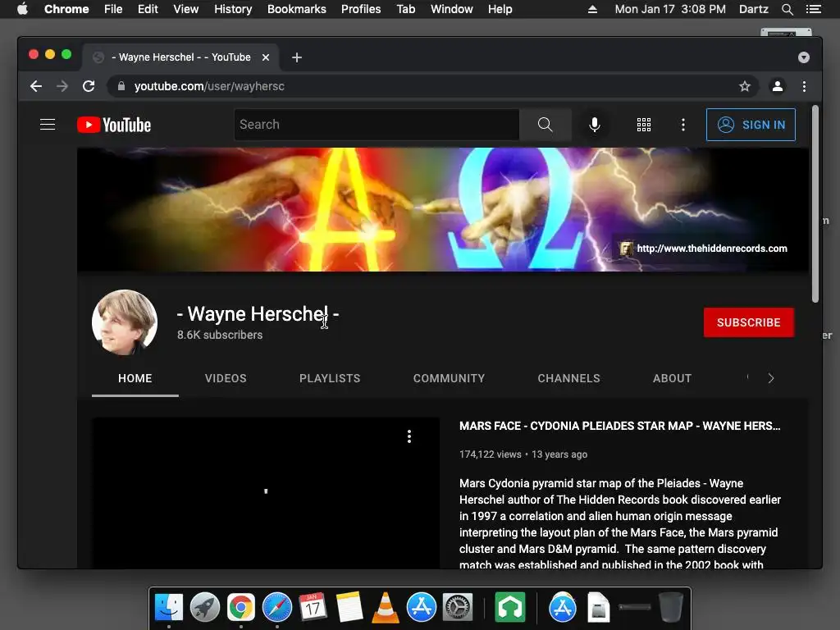Switch to the VIDEOS channel tab
Image resolution: width=840 pixels, height=630 pixels.
(226, 378)
